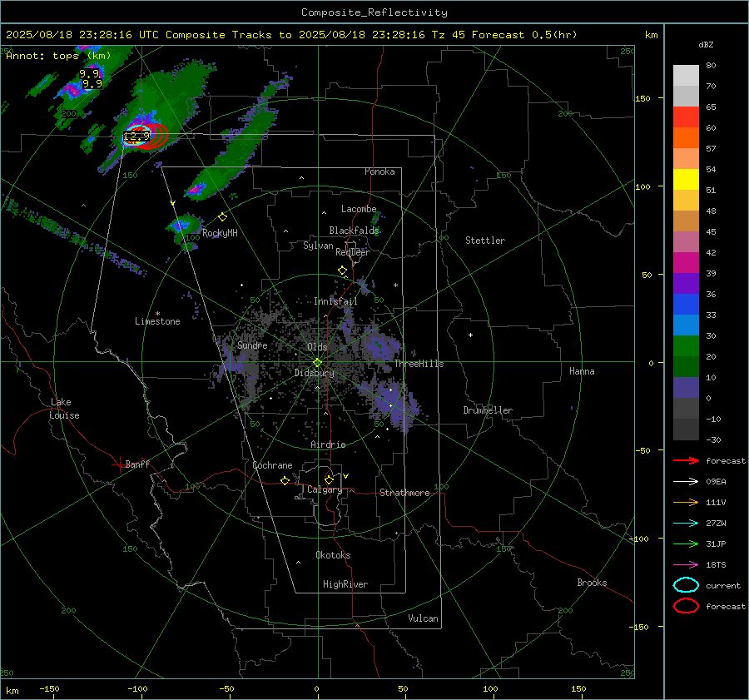Viewport: 749px width, 700px height.
Task: Click the red 'forecast' ellipse legend icon
Action: coord(686,606)
